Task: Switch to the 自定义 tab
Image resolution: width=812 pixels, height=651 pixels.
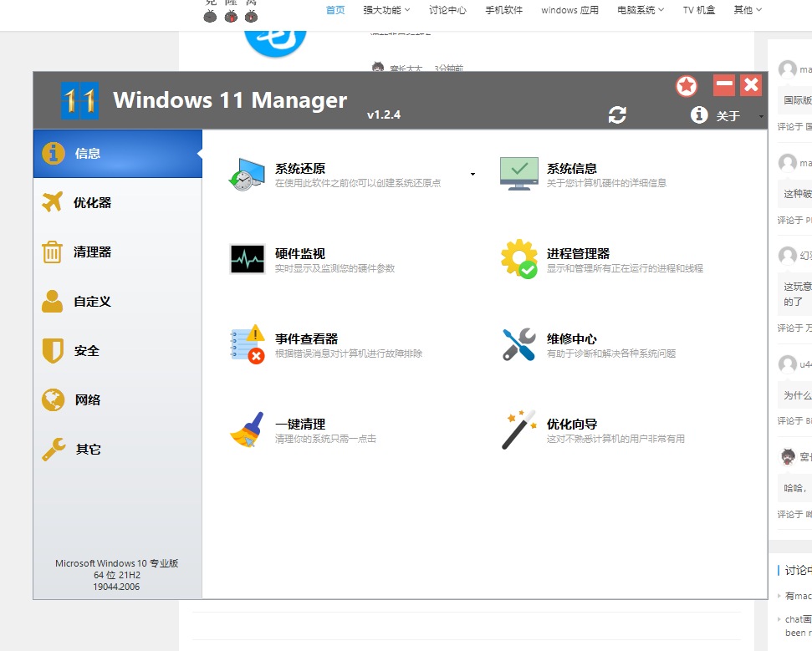Action: point(118,301)
